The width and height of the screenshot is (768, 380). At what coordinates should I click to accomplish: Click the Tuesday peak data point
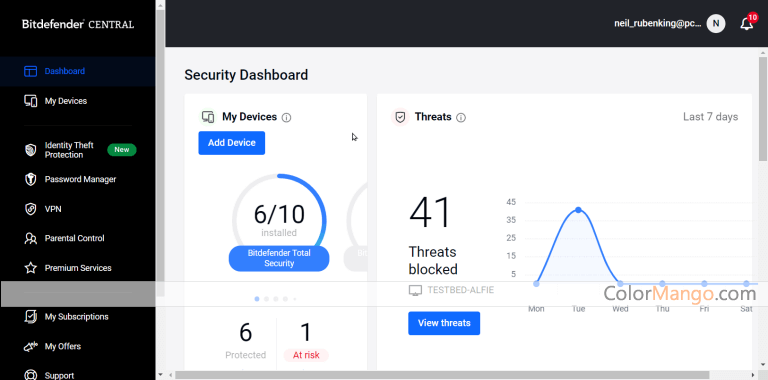coord(578,210)
